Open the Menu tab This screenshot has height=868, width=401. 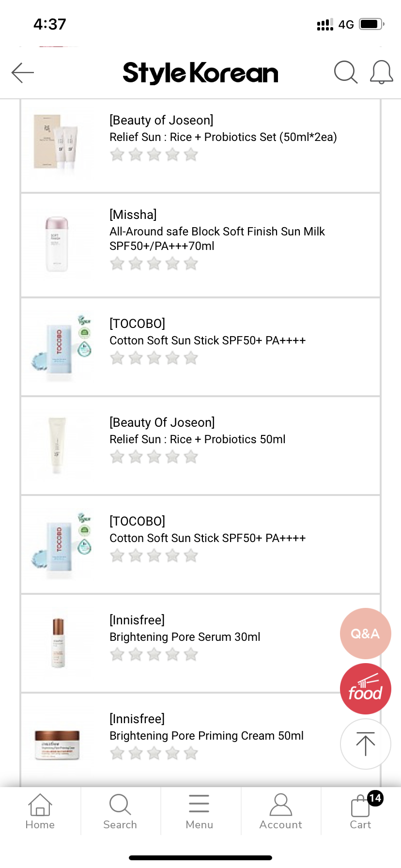(199, 811)
